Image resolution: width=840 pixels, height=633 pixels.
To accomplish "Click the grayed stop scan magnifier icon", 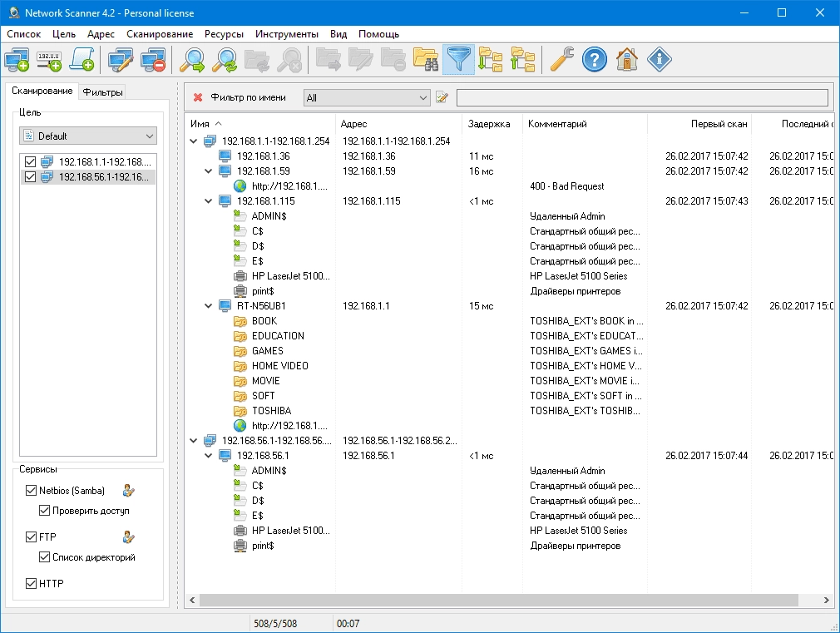I will (289, 60).
